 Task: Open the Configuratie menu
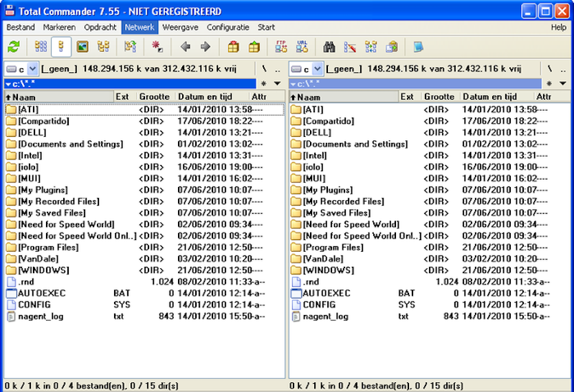228,28
